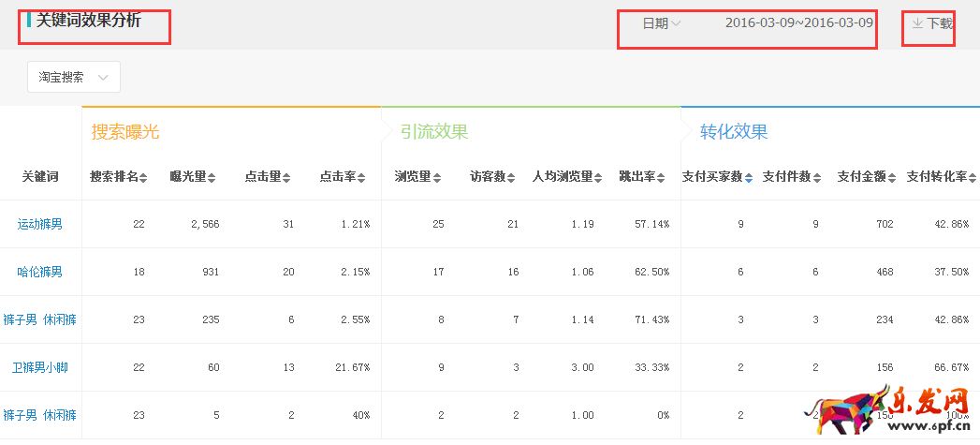
Task: Select the 搜索曝光 section tab
Action: coord(125,132)
